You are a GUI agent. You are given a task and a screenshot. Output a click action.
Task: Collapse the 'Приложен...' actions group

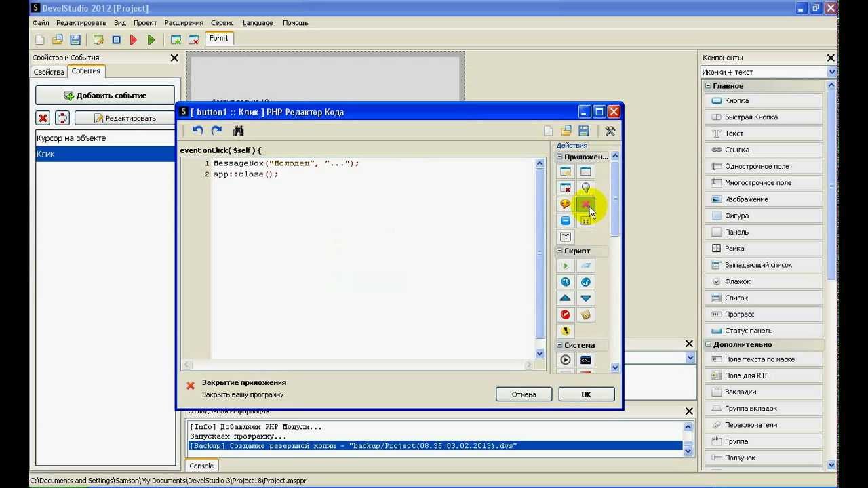coord(560,157)
